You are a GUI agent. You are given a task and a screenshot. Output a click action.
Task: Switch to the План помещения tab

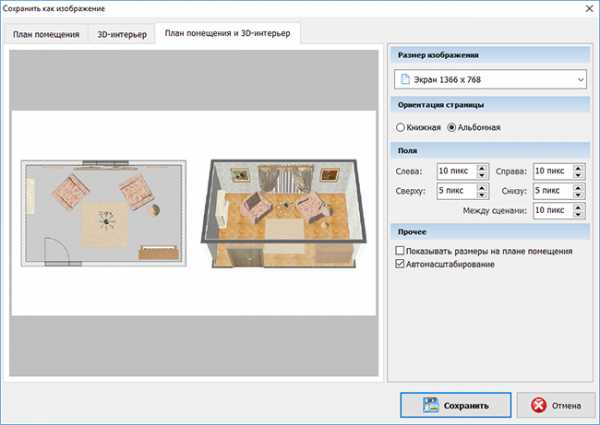pyautogui.click(x=46, y=34)
